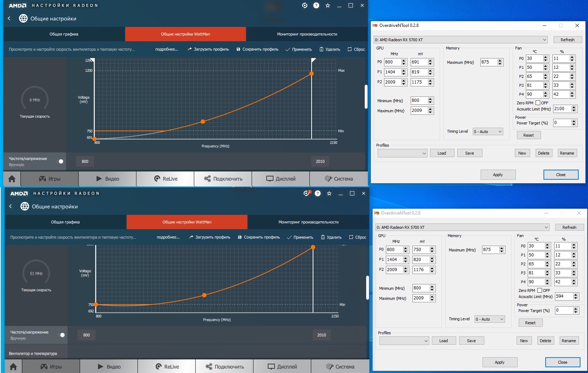Click the 2010 frequency field in upper Radeon window
Screen dimensions: 588x373
pyautogui.click(x=320, y=161)
